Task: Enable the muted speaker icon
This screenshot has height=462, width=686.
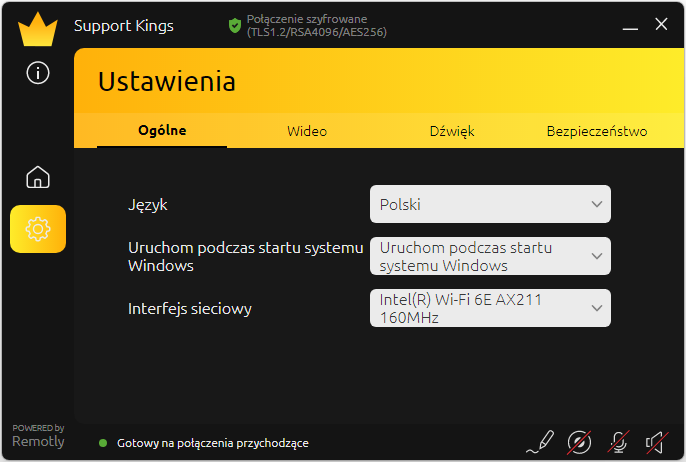Action: tap(656, 441)
